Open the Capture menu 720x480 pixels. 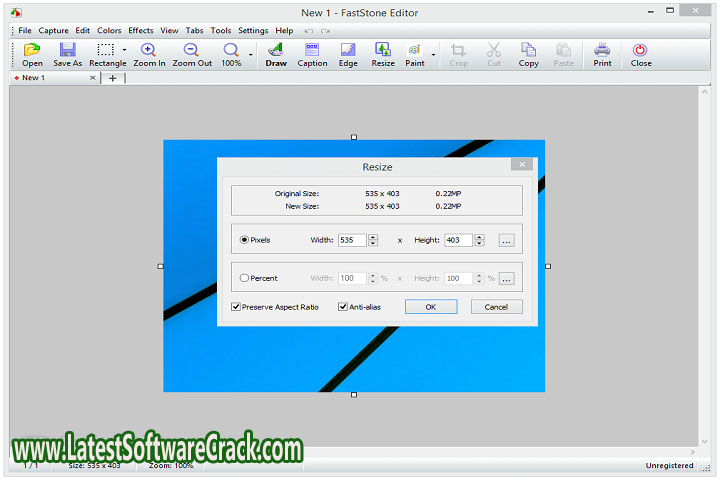(x=53, y=31)
